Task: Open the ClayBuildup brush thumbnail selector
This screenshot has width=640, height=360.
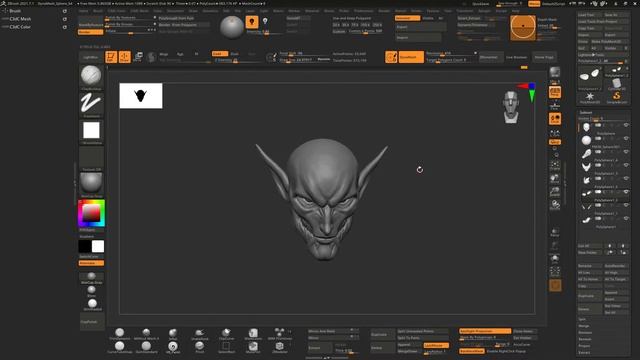Action: 91,76
